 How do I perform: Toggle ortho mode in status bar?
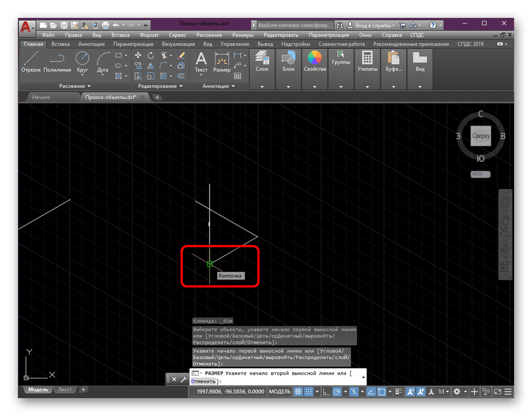pyautogui.click(x=326, y=391)
